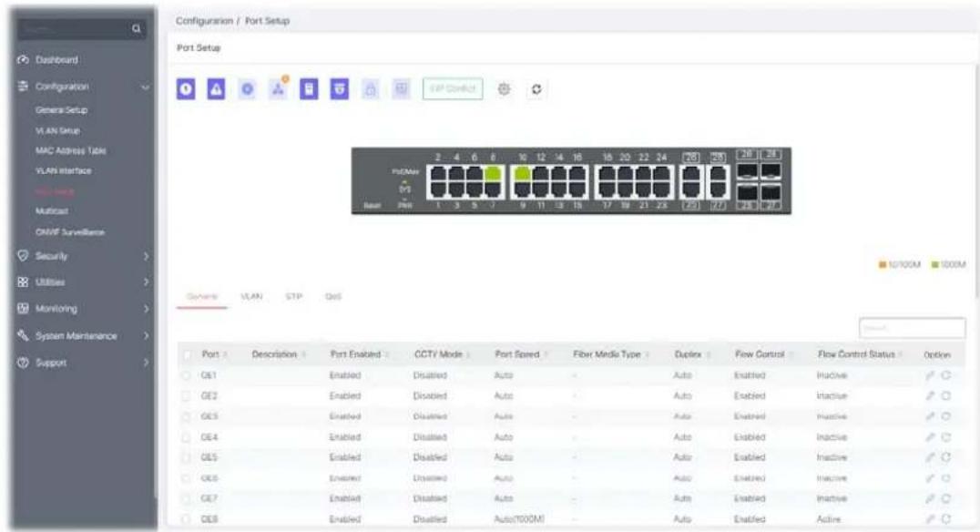Viewport: 980px width, 532px height.
Task: Click the reset icon for GE6
Action: (x=945, y=477)
